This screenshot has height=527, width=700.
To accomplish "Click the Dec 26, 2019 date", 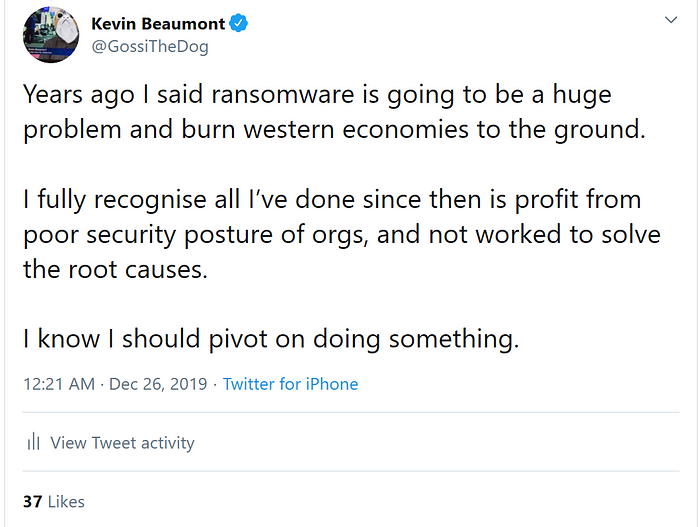I will (158, 384).
